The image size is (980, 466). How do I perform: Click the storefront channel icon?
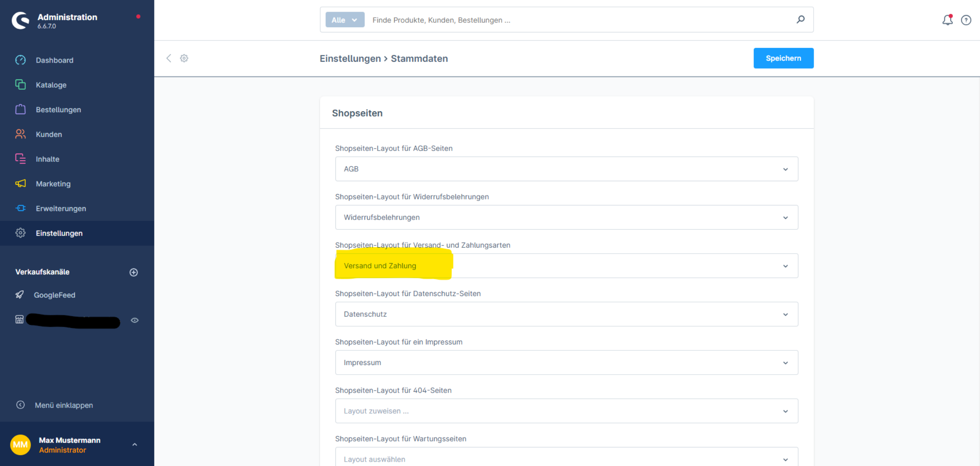point(19,320)
